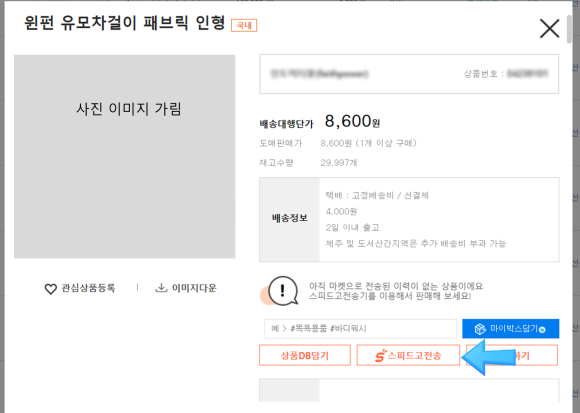Viewport: 580px width, 413px height.
Task: Click the download icon beside 이미지다운
Action: point(161,288)
